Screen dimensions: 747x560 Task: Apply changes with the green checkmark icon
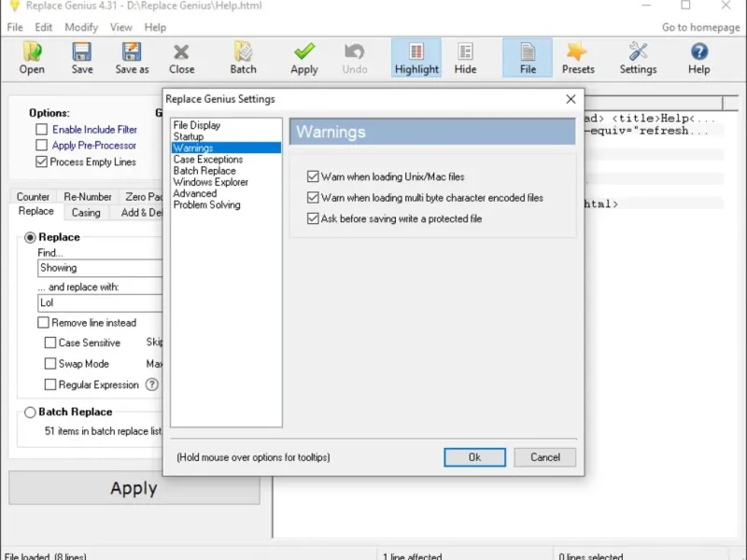click(x=304, y=58)
